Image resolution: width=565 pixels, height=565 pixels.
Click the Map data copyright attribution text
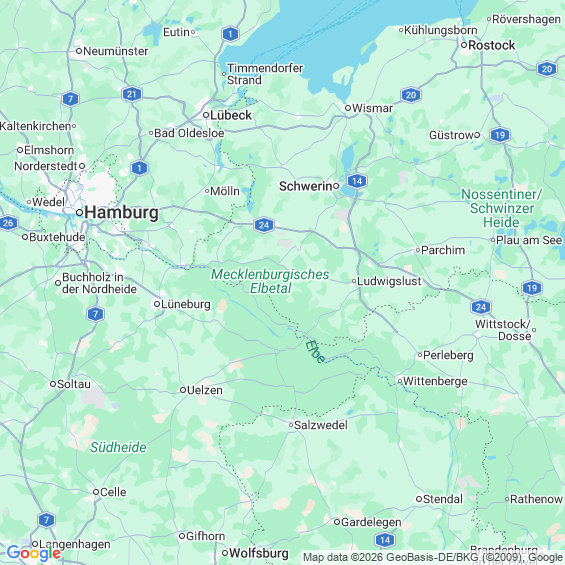coord(433,557)
